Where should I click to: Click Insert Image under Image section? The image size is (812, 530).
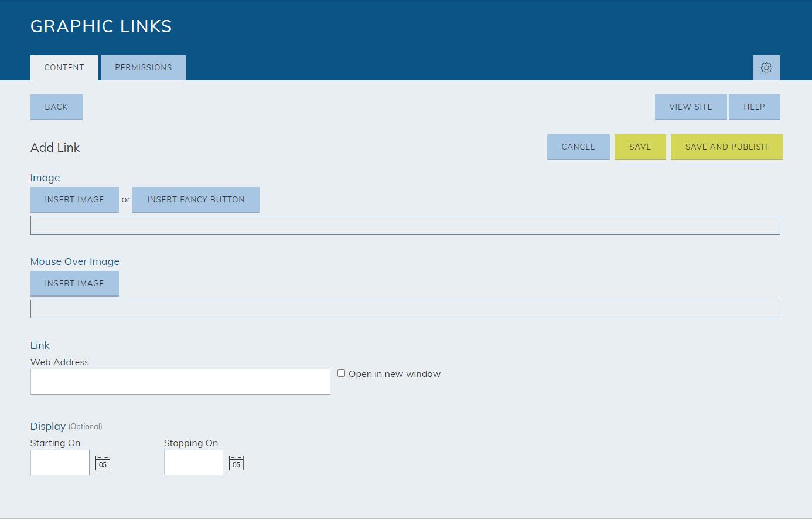click(74, 200)
